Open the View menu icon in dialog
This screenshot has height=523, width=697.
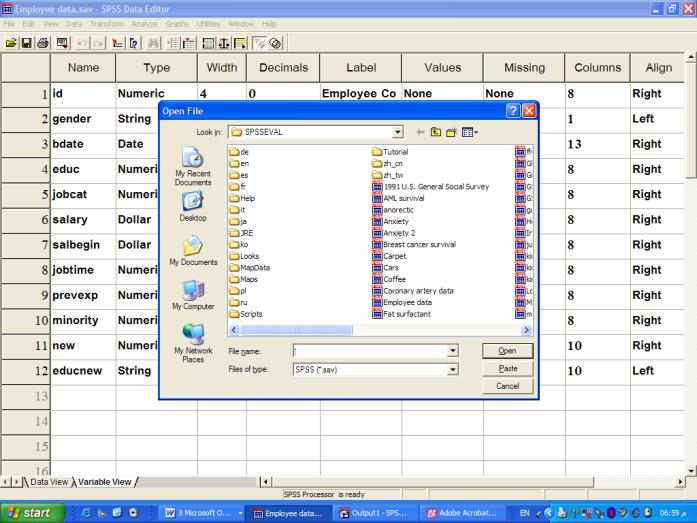pyautogui.click(x=469, y=132)
